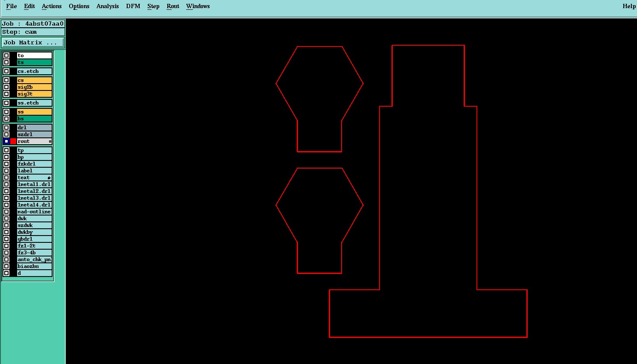Select the szdwk layer name
The width and height of the screenshot is (637, 364).
tap(34, 225)
